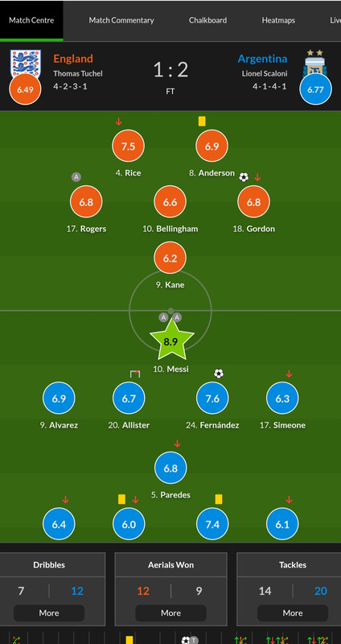Select Kane's 6.2 rating circle
341x644 pixels.
pyautogui.click(x=170, y=258)
